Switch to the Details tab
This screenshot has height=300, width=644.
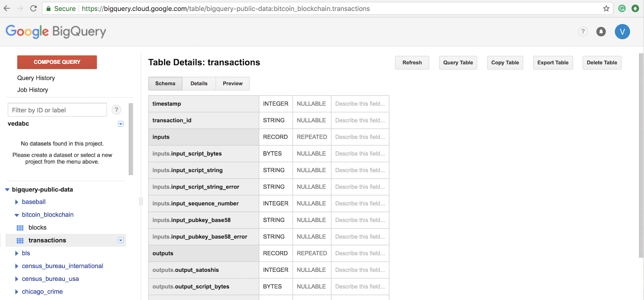[x=199, y=83]
